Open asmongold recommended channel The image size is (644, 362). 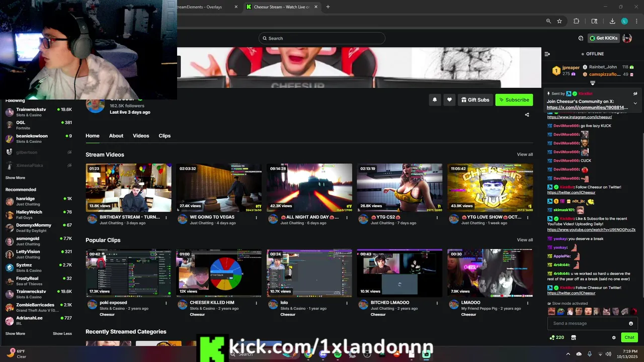coord(38,241)
